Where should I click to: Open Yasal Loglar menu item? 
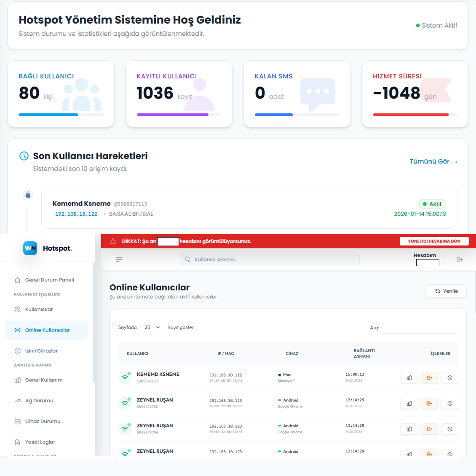click(x=40, y=442)
